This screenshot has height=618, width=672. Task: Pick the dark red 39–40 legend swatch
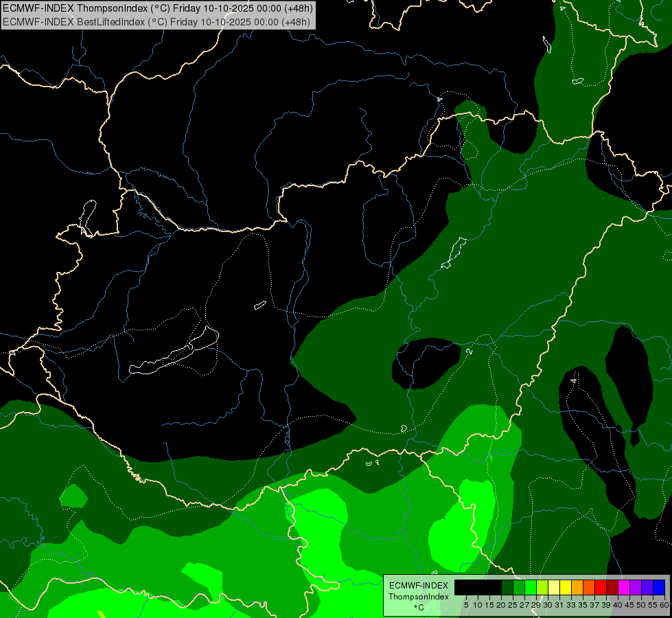[x=612, y=587]
